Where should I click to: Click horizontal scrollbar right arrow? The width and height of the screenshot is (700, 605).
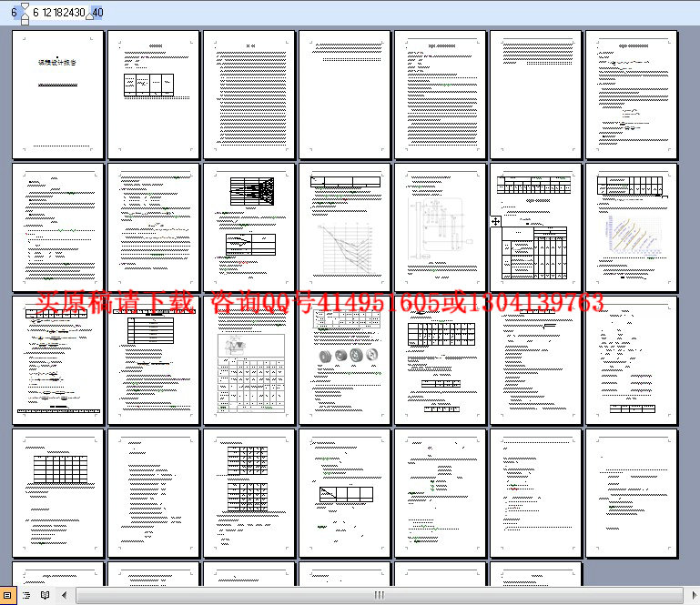(695, 595)
